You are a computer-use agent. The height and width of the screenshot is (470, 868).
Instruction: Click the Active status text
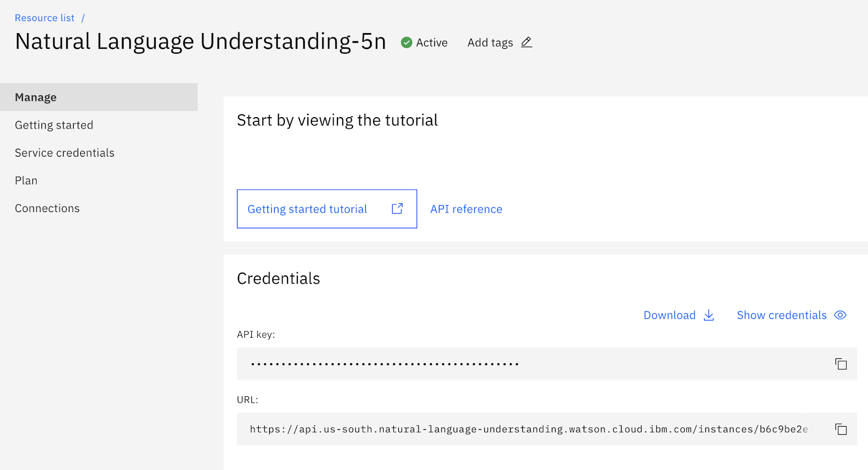432,43
